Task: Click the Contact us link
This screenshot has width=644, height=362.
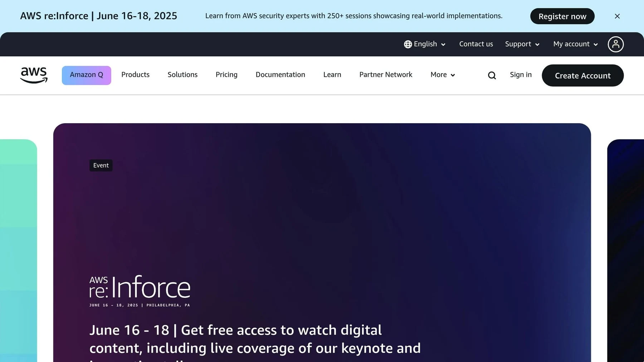Action: (x=476, y=44)
